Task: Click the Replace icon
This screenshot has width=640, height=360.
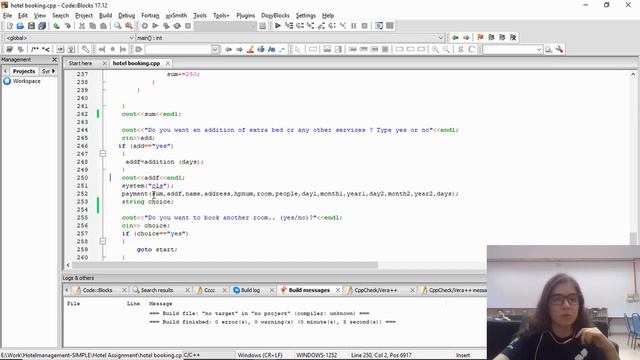Action: tap(129, 26)
